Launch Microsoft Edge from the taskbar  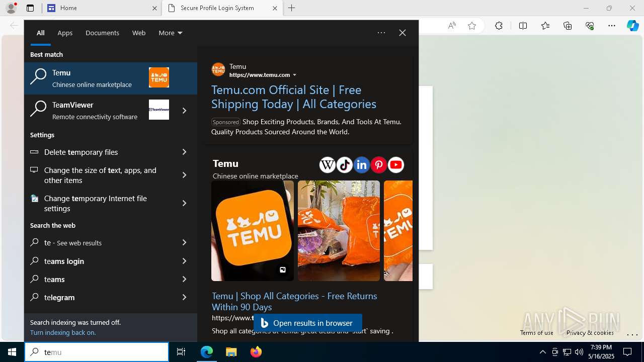pyautogui.click(x=207, y=352)
